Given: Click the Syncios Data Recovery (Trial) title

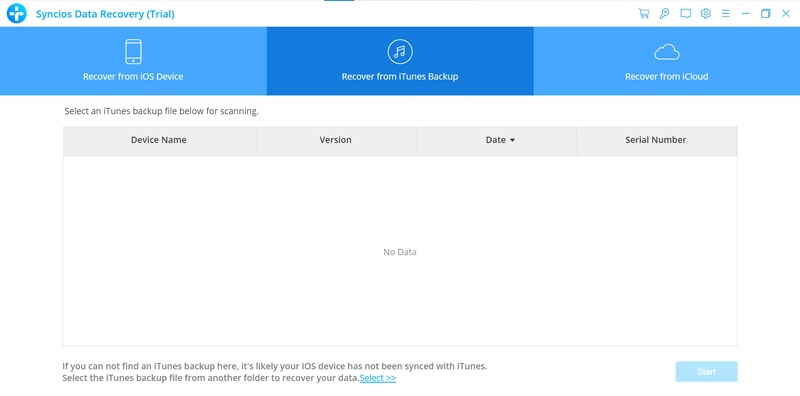Looking at the screenshot, I should coord(105,14).
